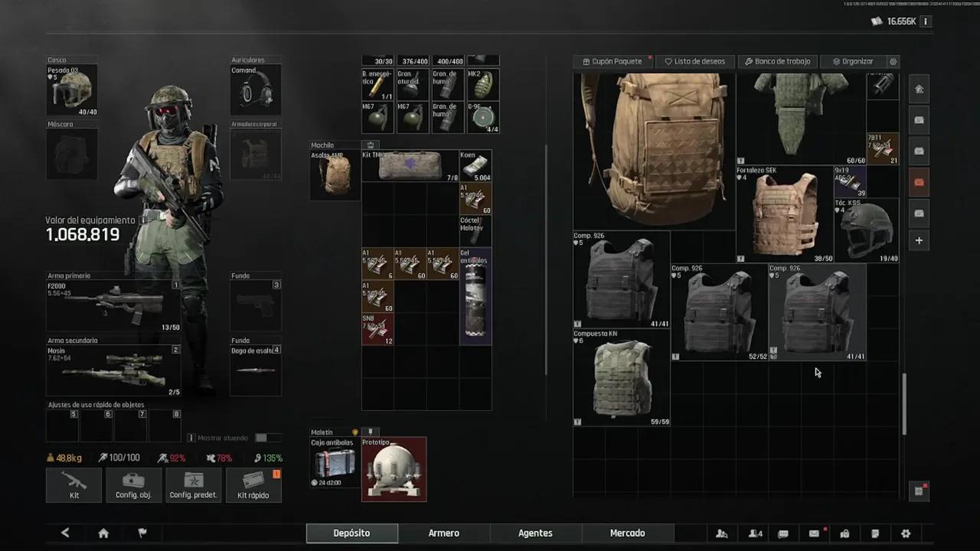Screen dimensions: 980x551
Task: Open the chat messages icon
Action: (x=782, y=533)
